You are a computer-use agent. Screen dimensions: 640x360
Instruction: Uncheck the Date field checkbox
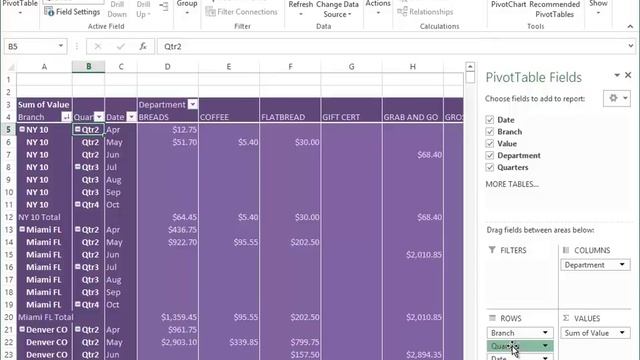(x=490, y=120)
